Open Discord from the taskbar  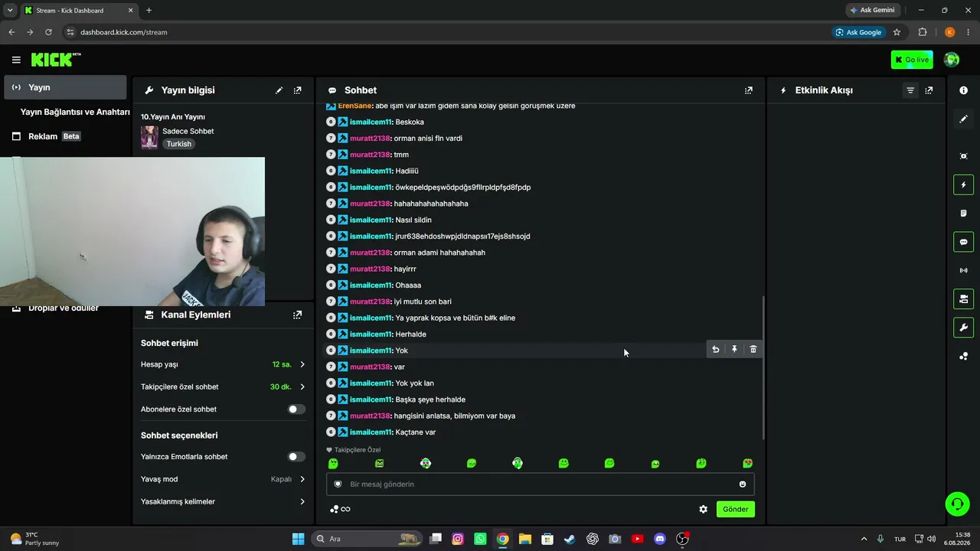660,539
